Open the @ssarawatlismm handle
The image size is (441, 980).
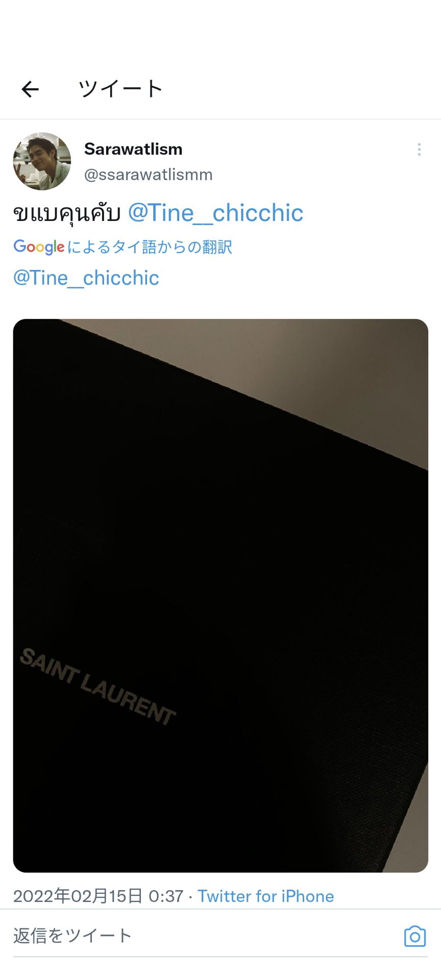point(148,175)
